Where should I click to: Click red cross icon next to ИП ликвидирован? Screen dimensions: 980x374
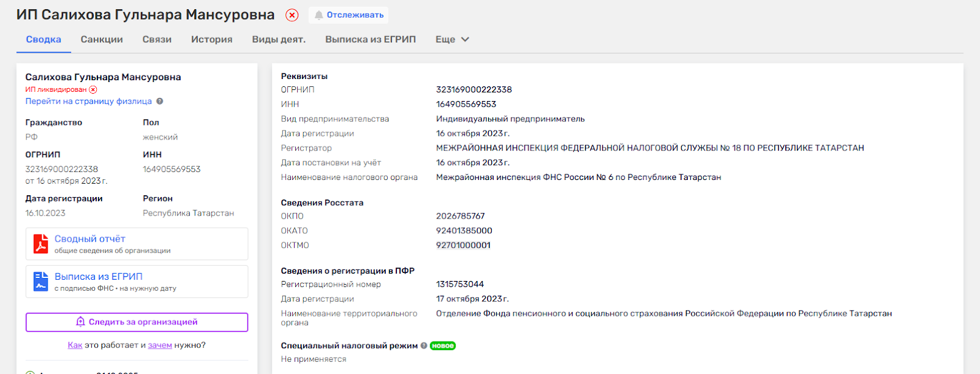(x=93, y=89)
